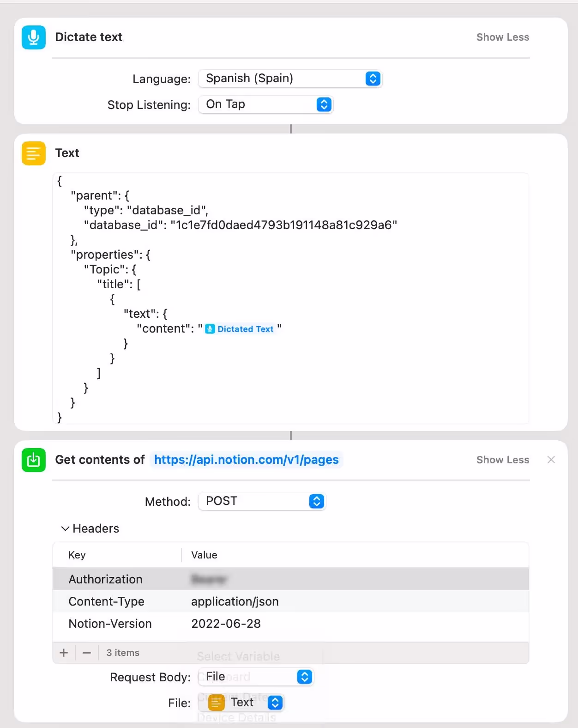
Task: Edit the application/json header value
Action: [x=235, y=601]
